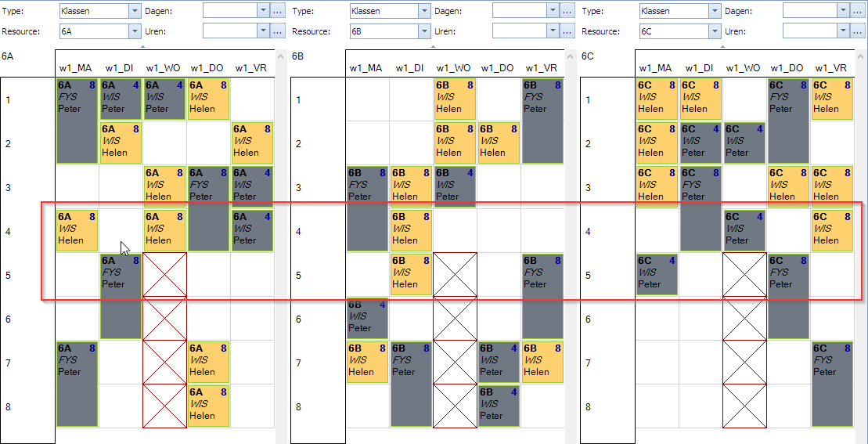Select 6C WIS Helen lesson on w1_MA hour 1
868x444 pixels.
pos(657,99)
